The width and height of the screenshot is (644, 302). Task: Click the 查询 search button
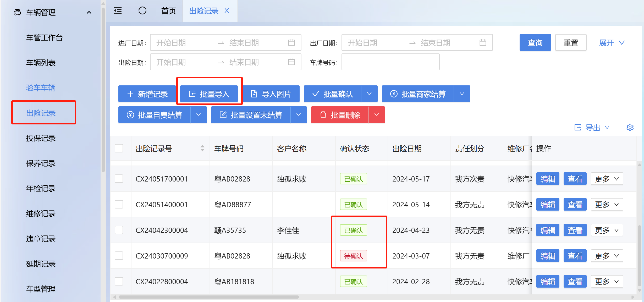click(535, 42)
